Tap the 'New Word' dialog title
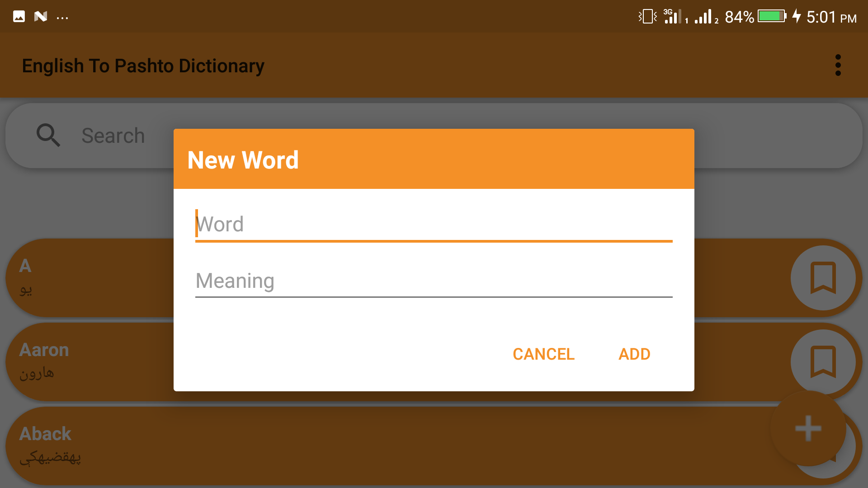 coord(243,160)
